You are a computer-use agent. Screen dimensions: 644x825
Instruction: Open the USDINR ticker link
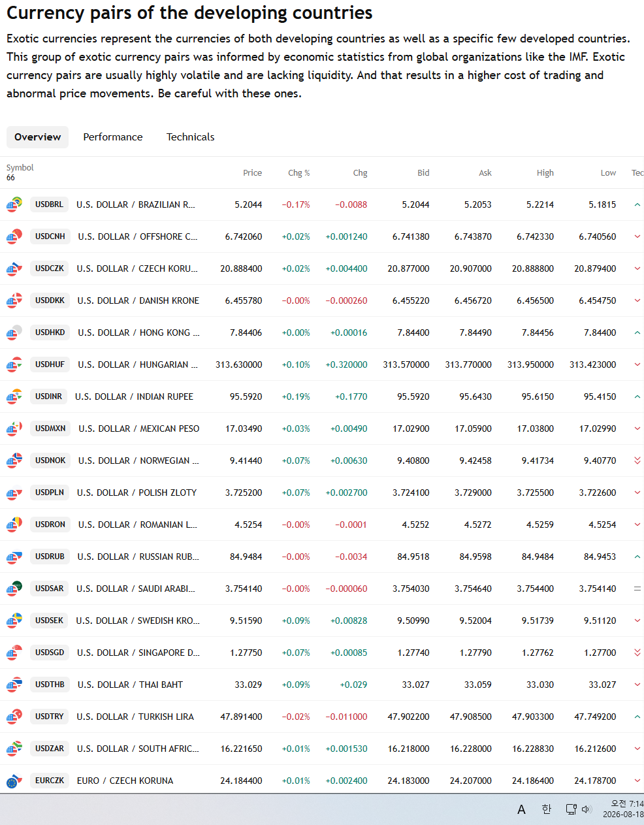(48, 396)
